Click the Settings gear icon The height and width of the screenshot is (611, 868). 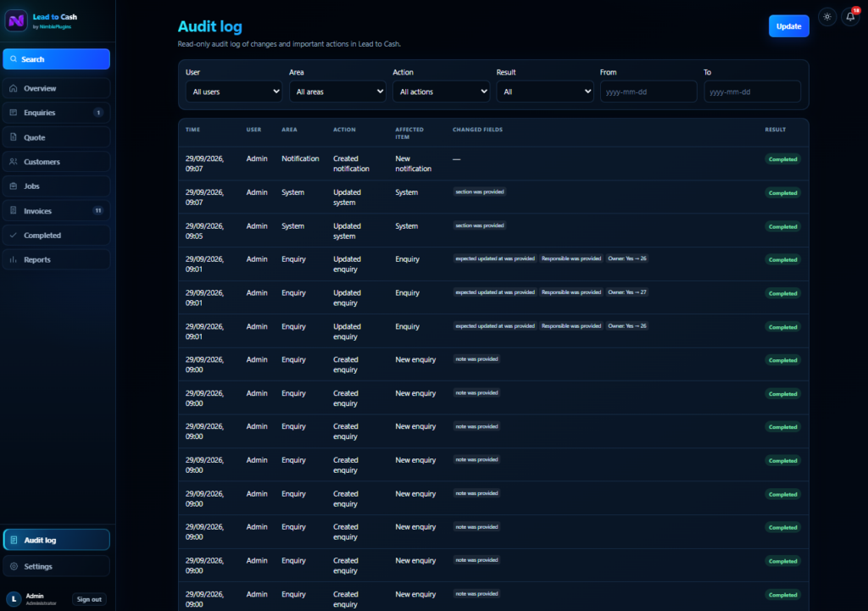[14, 567]
